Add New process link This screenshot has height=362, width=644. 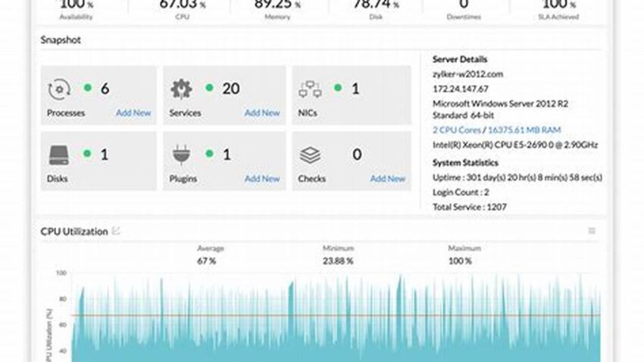point(133,112)
